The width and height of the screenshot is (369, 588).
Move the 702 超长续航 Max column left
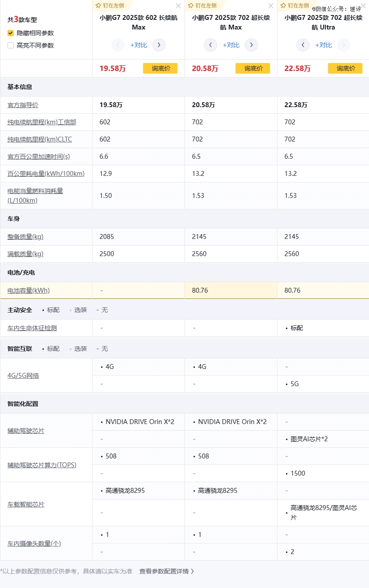pyautogui.click(x=210, y=45)
